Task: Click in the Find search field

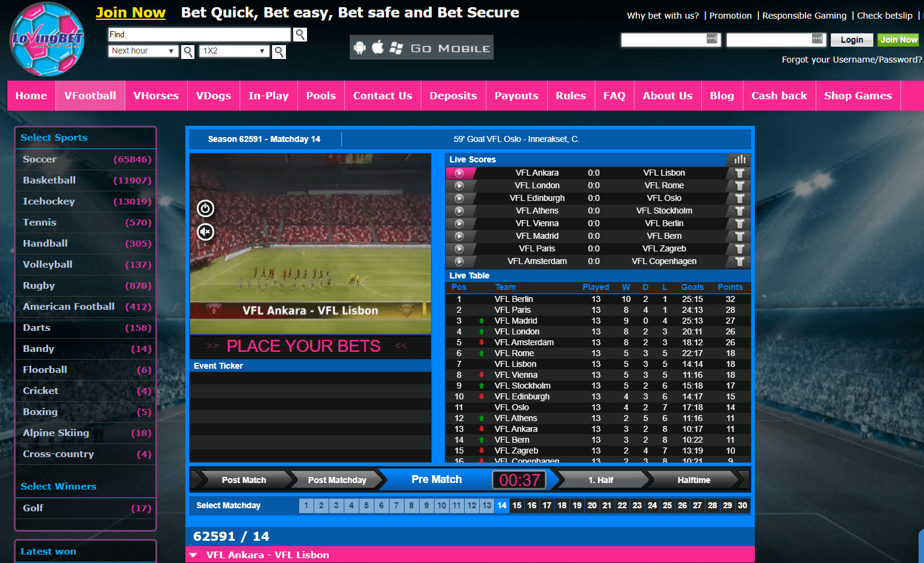Action: point(199,34)
